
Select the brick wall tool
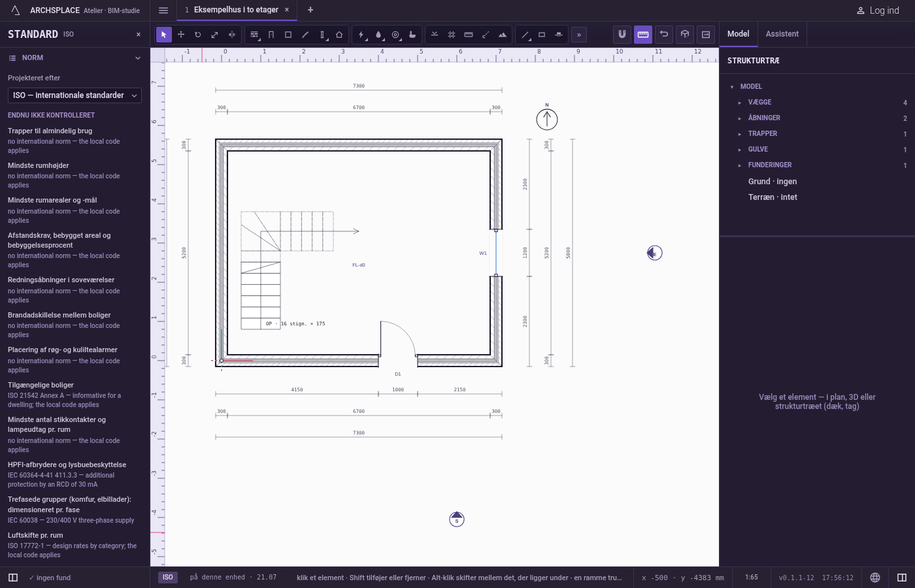click(254, 35)
